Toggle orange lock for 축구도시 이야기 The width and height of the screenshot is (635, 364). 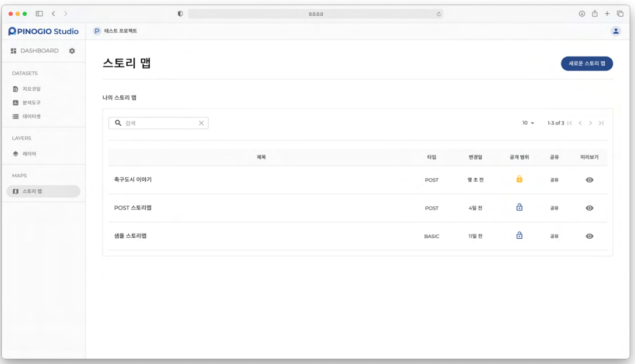pyautogui.click(x=519, y=179)
